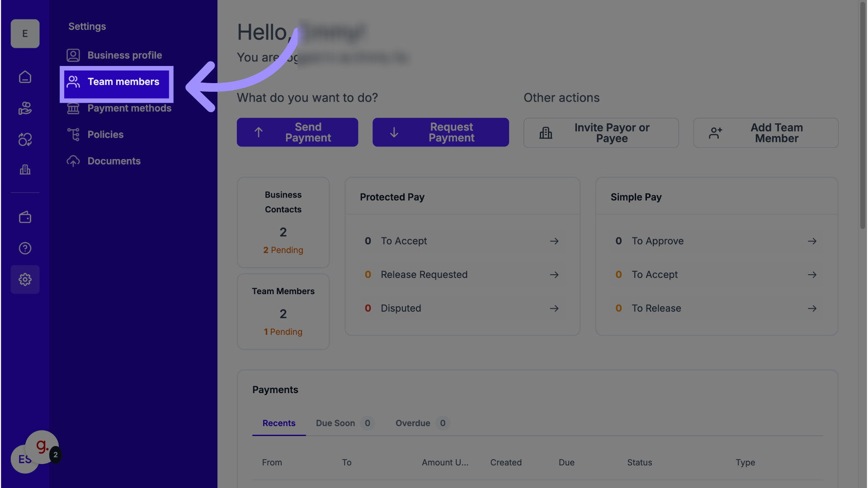Select Team members in Settings menu
This screenshot has height=488, width=868.
click(117, 82)
